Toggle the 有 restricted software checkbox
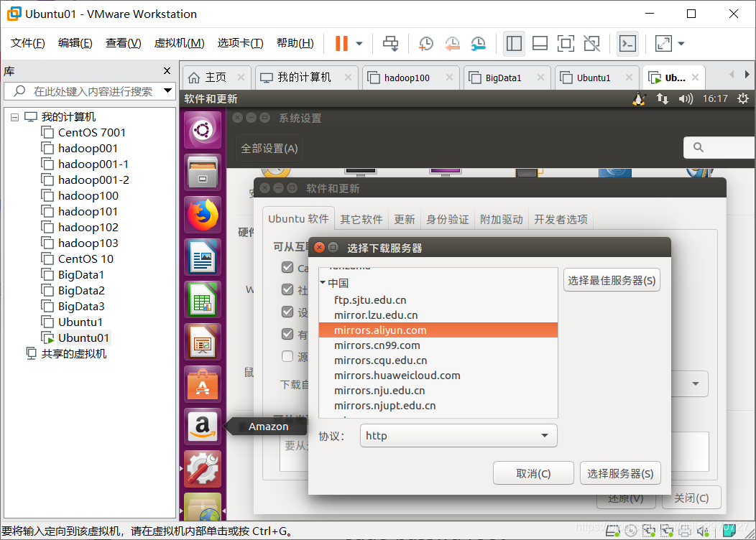756x540 pixels. tap(287, 334)
